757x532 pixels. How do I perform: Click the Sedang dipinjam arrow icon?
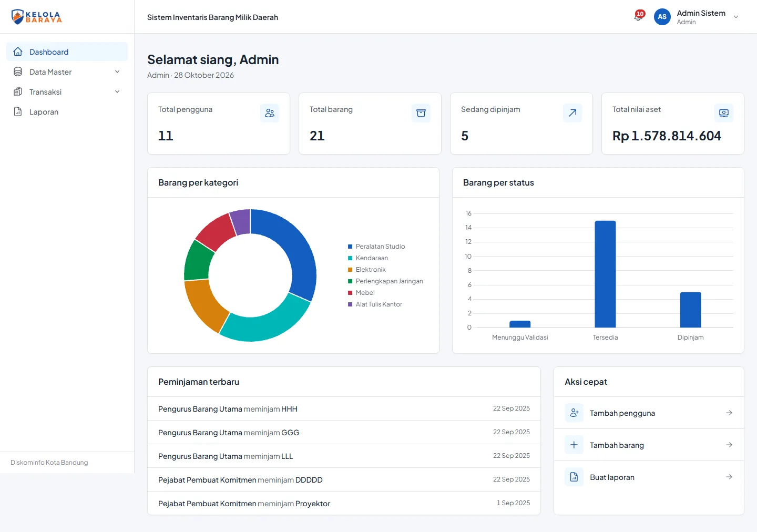pyautogui.click(x=572, y=113)
